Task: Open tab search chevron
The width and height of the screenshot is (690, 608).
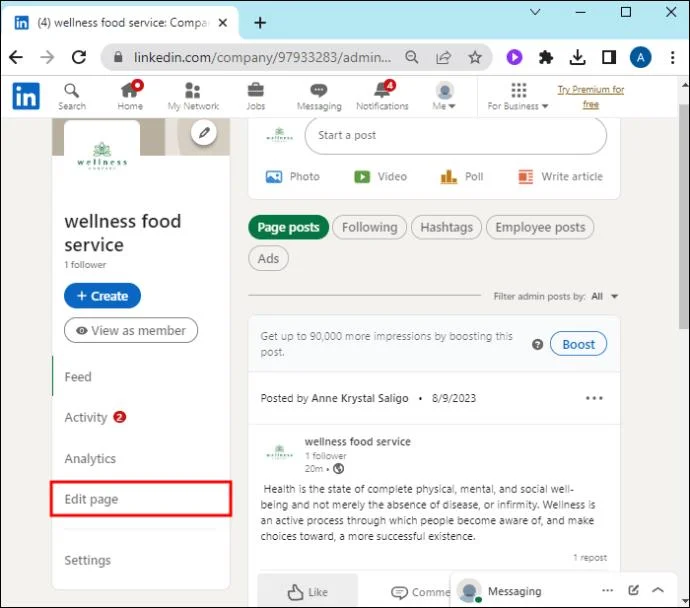Action: [535, 12]
